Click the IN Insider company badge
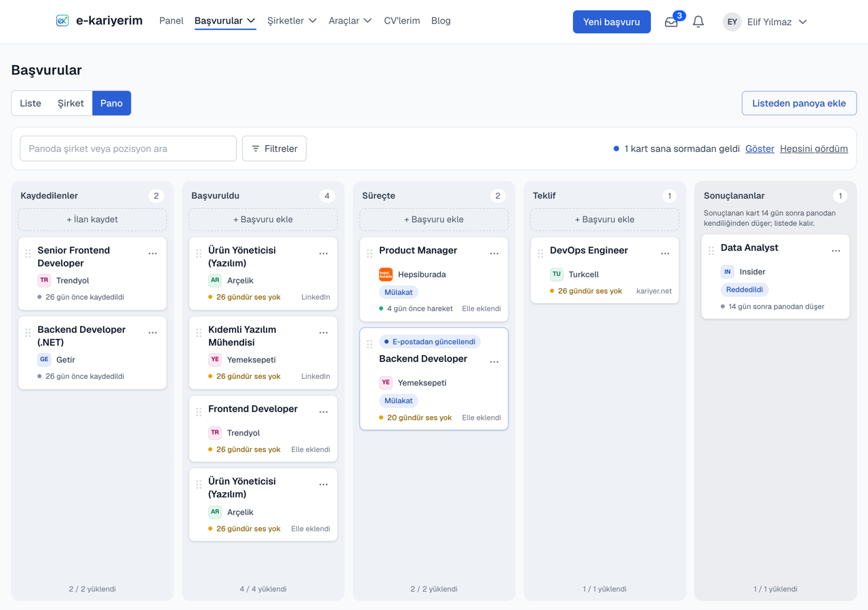The width and height of the screenshot is (868, 610). 728,272
